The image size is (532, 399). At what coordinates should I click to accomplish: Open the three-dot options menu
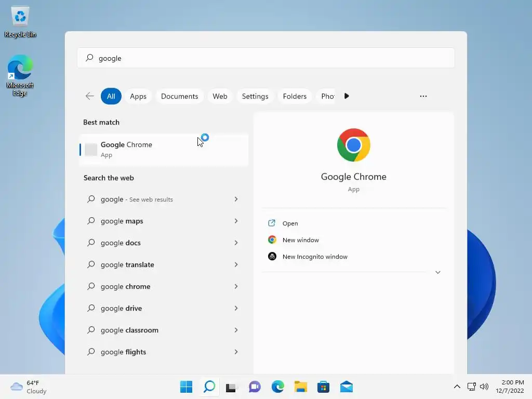[423, 96]
